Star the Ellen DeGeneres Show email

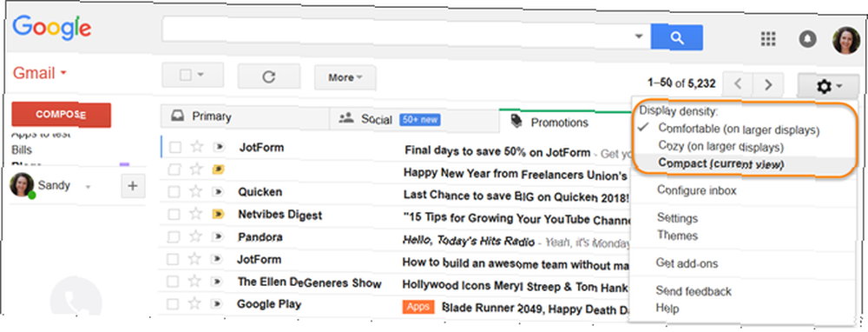tap(195, 282)
